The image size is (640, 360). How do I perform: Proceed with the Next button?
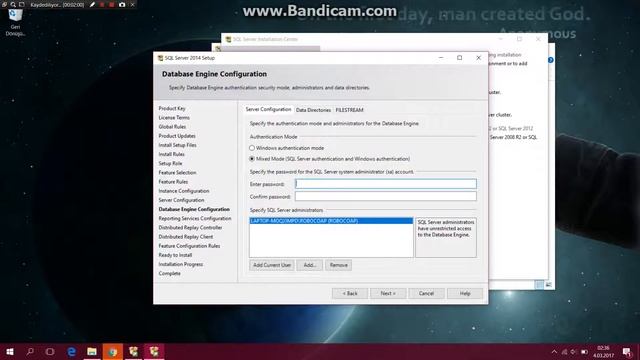tap(388, 293)
